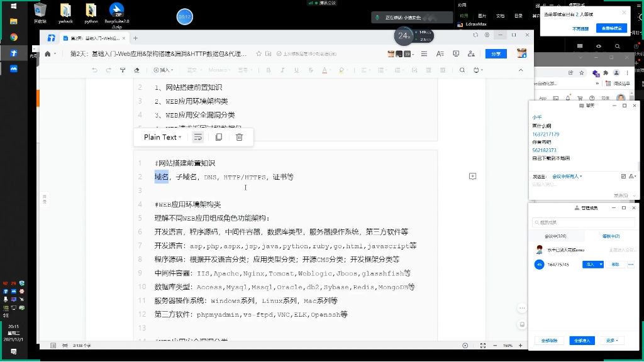Viewport: 644px width, 362px height.
Task: Open the 会议中所有人 recipient dropdown in chat
Action: tap(567, 177)
